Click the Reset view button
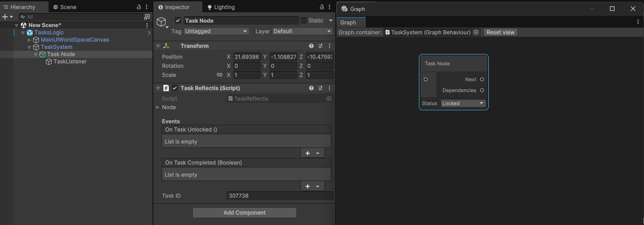 (500, 32)
